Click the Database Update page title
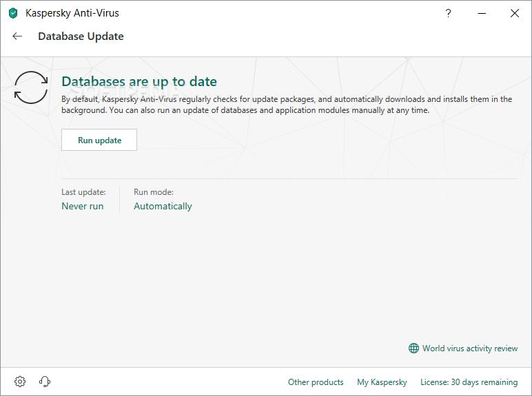This screenshot has width=532, height=396. click(81, 37)
